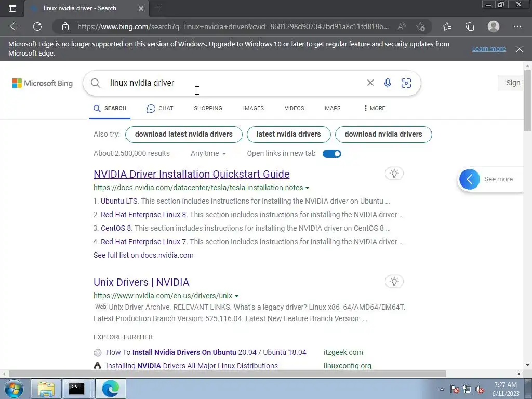Follow the Learn more link
This screenshot has width=532, height=399.
pos(489,49)
